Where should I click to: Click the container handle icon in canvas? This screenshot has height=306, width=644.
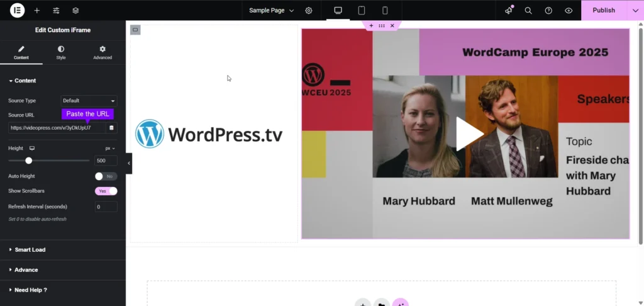pos(135,30)
